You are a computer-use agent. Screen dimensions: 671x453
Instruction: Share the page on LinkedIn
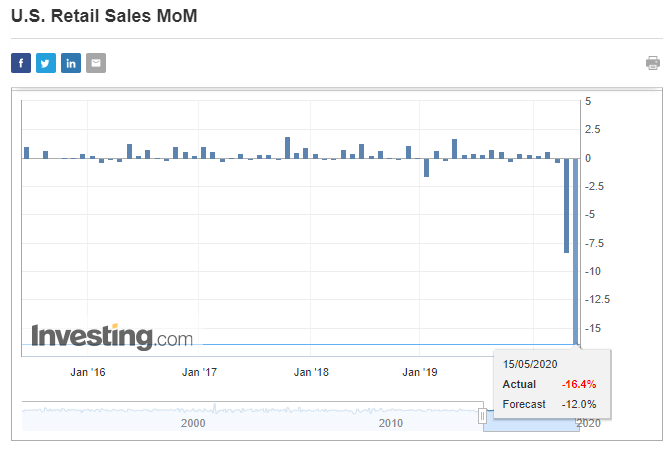(71, 64)
